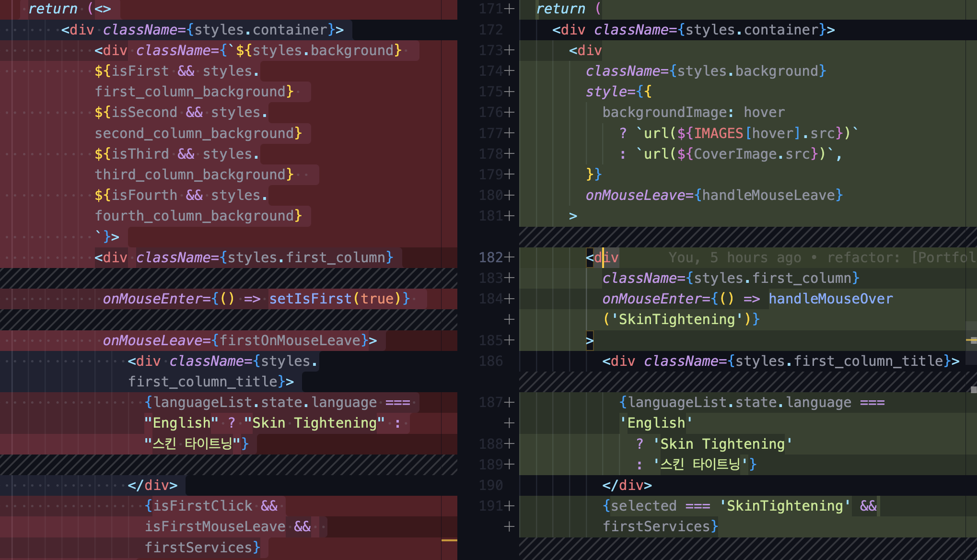Click the plus marker beside line 182
977x560 pixels.
tap(510, 257)
